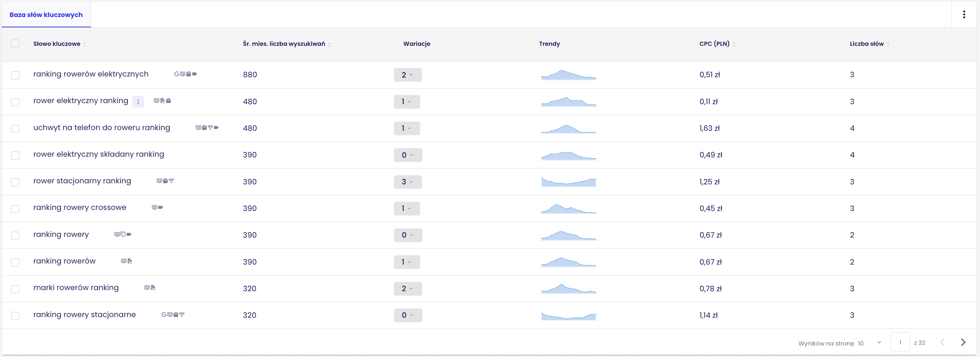Screen dimensions: 980x357
Task: Click shopping bag icon for 'rower stacjonarny ranking'
Action: point(166,181)
